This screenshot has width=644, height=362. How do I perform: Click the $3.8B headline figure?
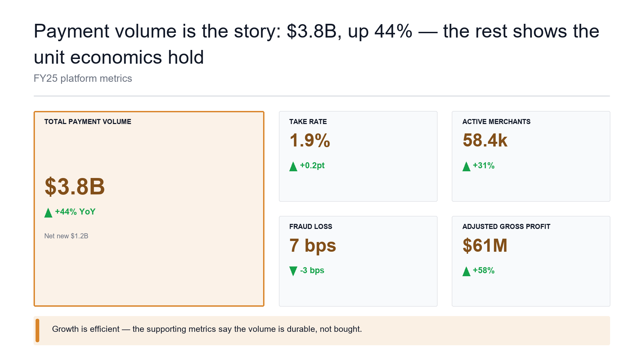click(75, 187)
